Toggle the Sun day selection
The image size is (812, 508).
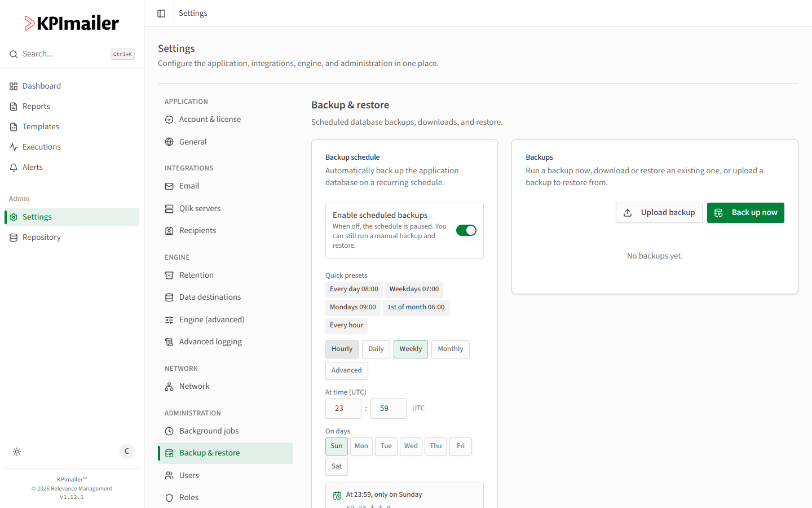tap(337, 446)
